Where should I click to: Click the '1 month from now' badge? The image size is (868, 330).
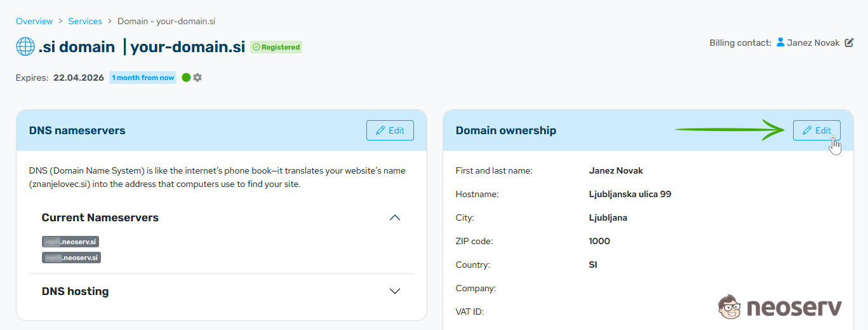pos(143,78)
